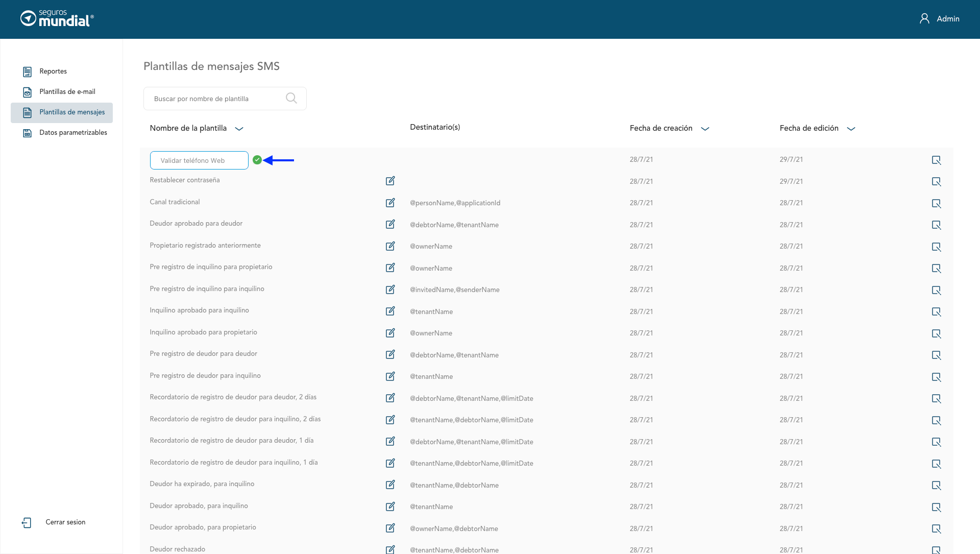
Task: Click edit icon for Restablecer contraseña
Action: [390, 181]
